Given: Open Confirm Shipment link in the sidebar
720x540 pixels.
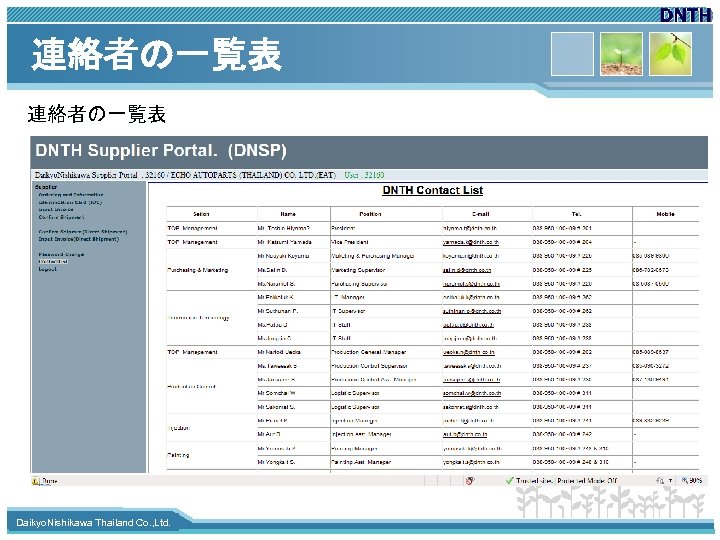Looking at the screenshot, I should click(x=62, y=217).
